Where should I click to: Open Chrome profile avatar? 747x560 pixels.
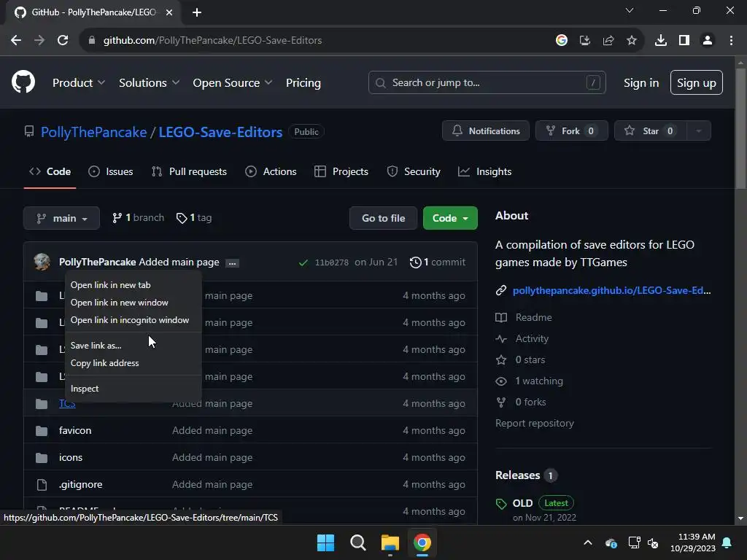[x=708, y=41]
